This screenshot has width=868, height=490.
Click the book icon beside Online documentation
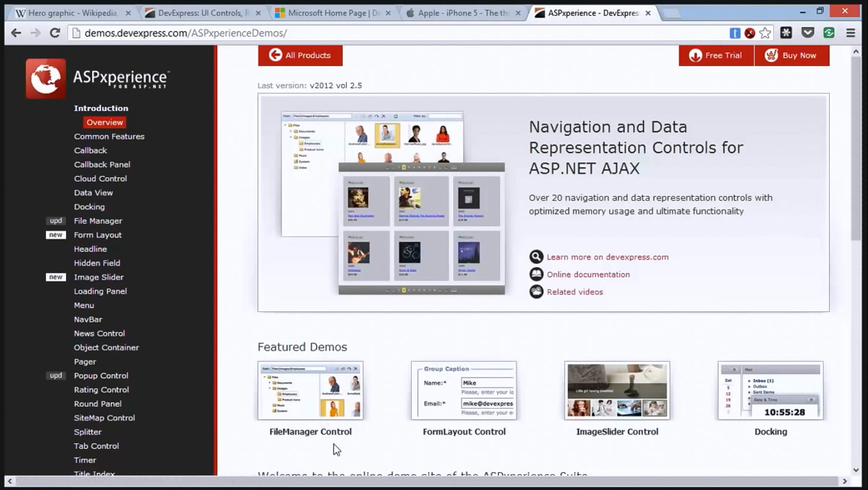[536, 274]
